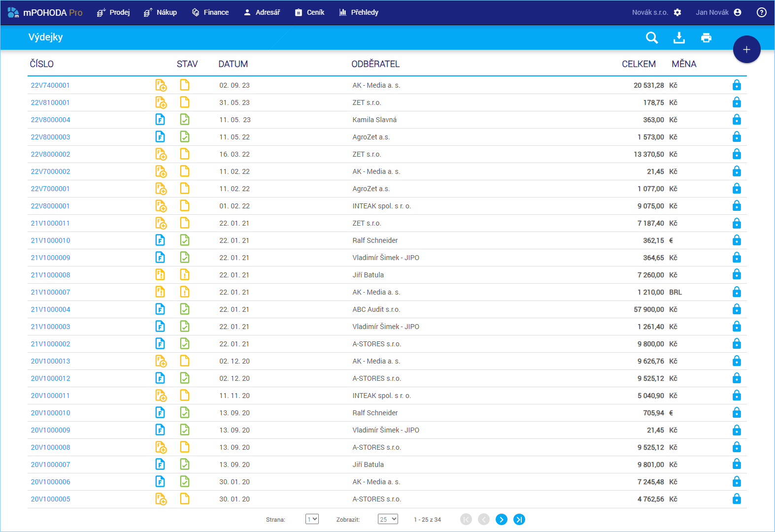Click the printer icon

(x=706, y=37)
